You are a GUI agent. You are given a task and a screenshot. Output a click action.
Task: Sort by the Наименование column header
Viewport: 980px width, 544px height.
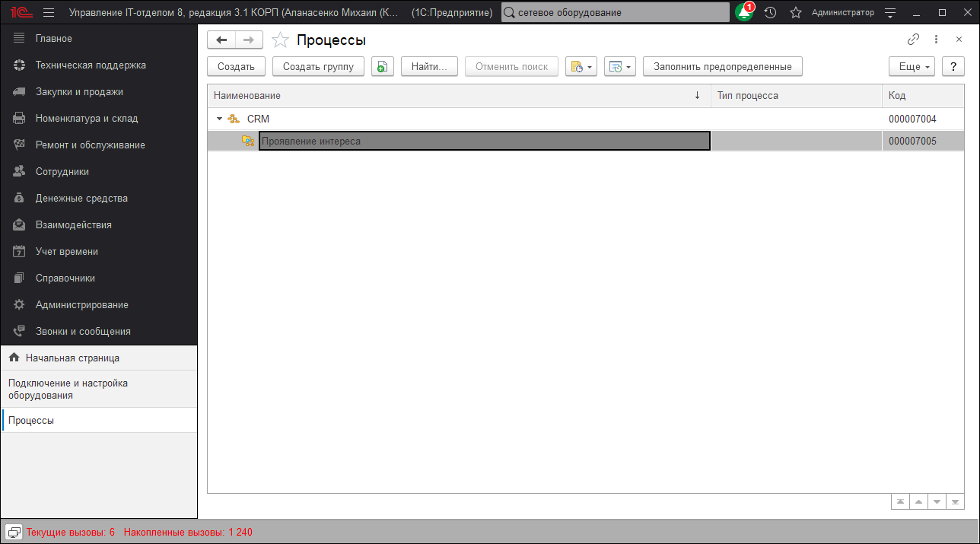click(x=457, y=96)
